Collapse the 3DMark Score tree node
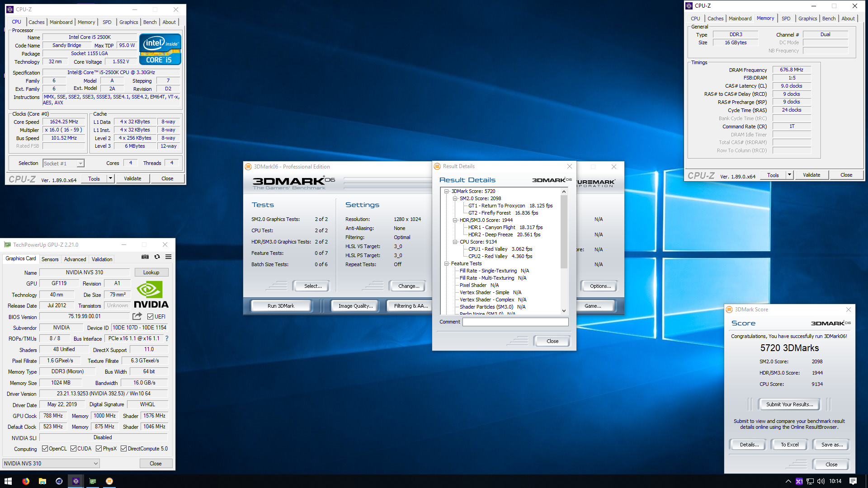 pos(447,191)
